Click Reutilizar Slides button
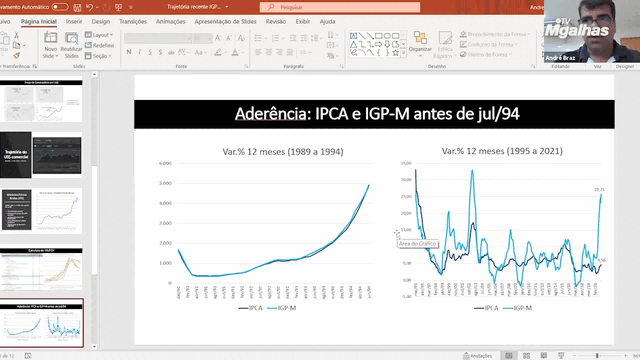640x360 pixels. (71, 45)
